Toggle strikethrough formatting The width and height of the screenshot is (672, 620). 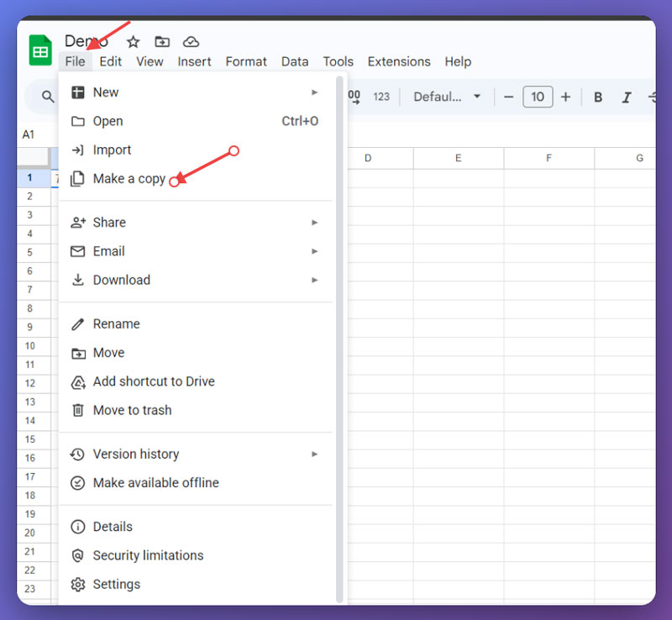654,97
